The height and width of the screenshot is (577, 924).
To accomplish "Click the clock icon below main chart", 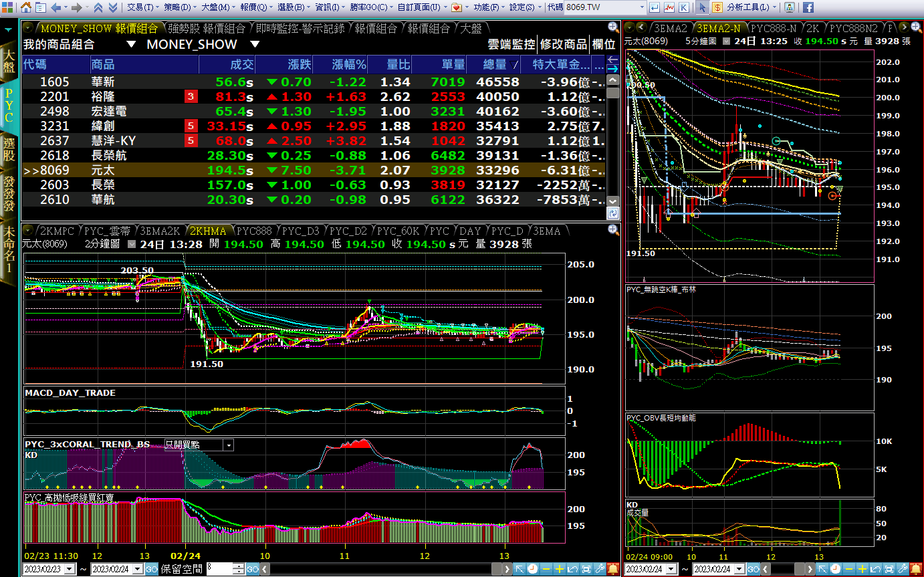I will click(x=532, y=569).
